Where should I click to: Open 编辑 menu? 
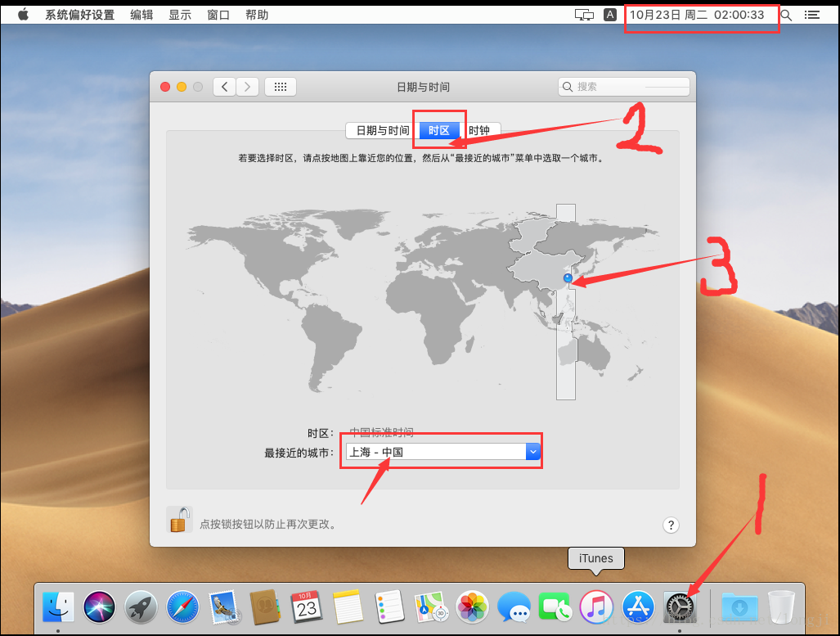point(141,15)
